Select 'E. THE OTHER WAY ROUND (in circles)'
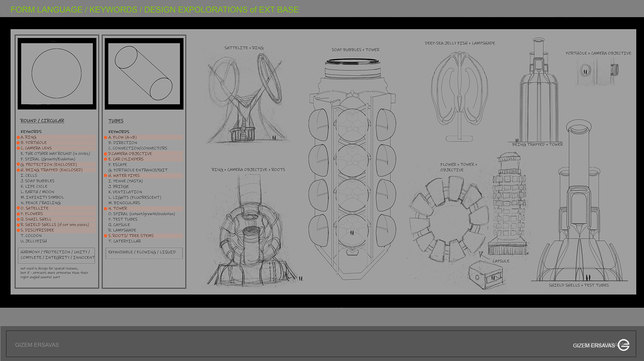Viewport: 644px width, 361px height. [55, 154]
